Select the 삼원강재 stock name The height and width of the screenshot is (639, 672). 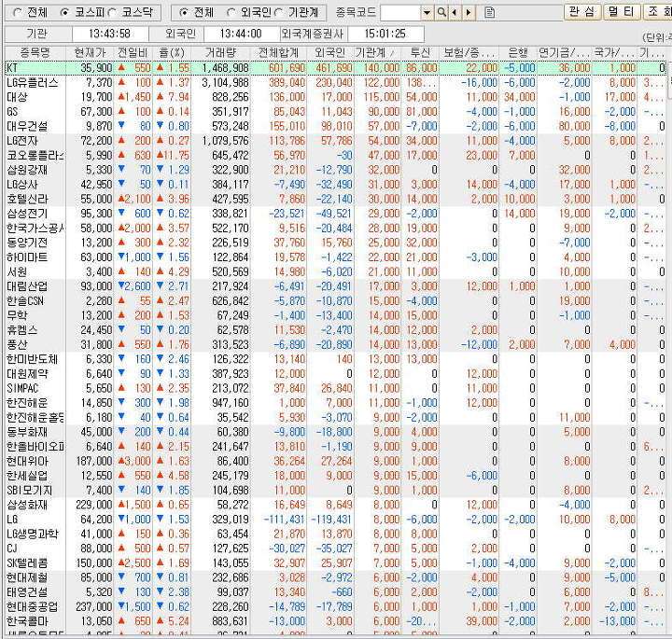pos(27,170)
